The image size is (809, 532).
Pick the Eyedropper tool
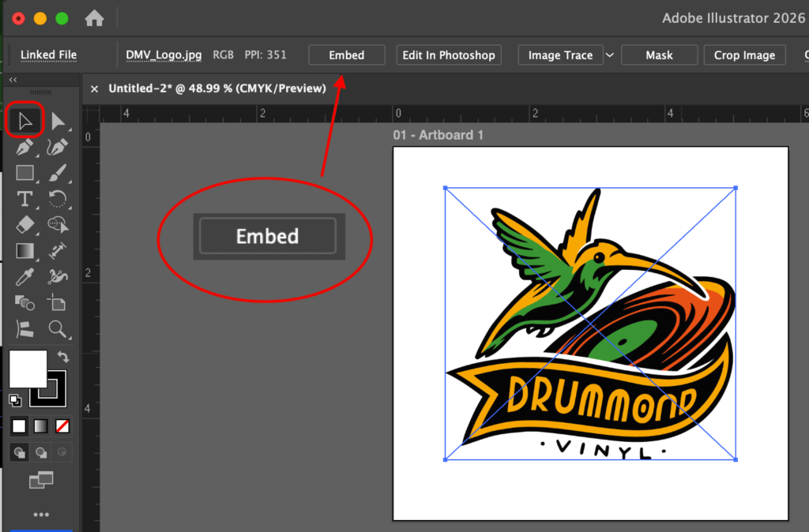[24, 276]
